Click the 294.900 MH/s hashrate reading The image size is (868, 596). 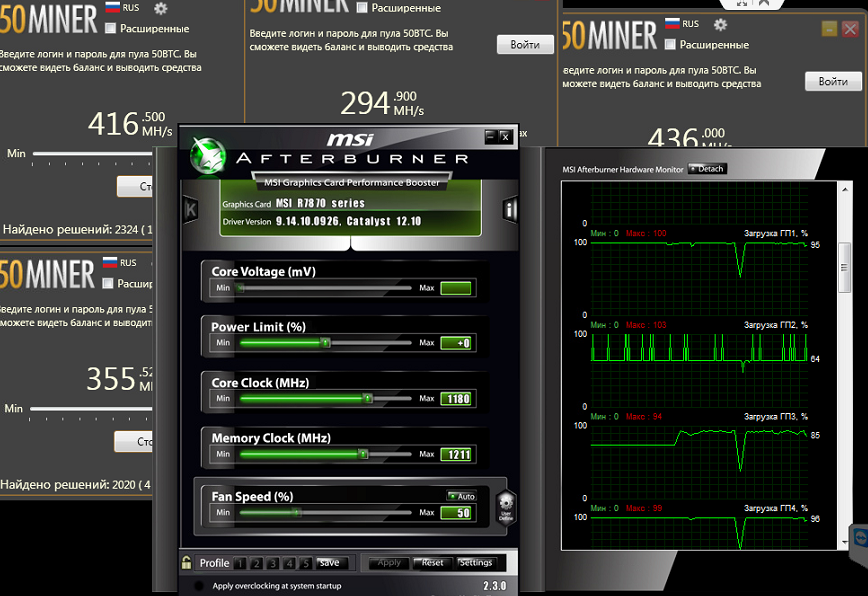[x=382, y=103]
